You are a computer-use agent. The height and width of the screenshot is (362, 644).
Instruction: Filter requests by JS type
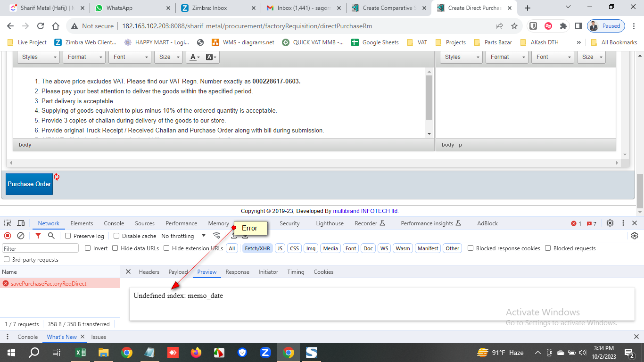[x=280, y=248]
